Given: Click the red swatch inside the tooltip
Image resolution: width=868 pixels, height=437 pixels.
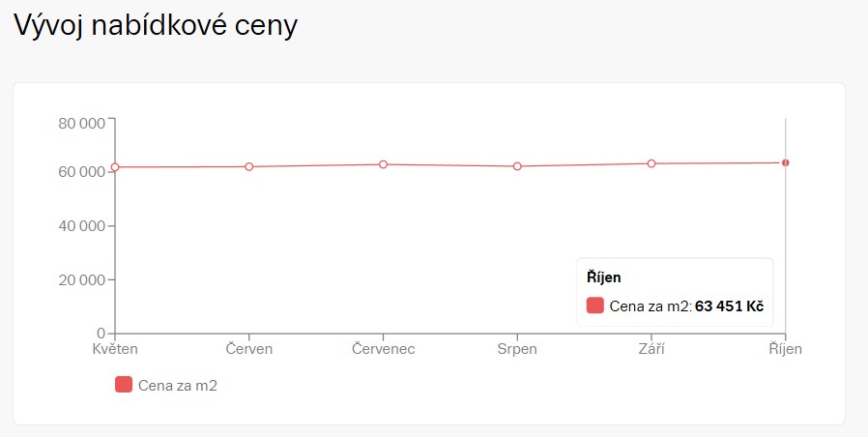Looking at the screenshot, I should (595, 306).
